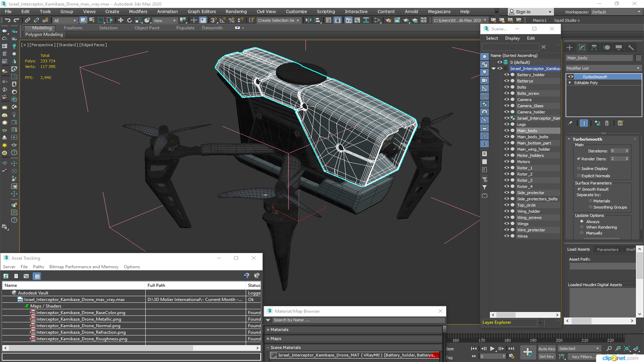Viewport: 644px width, 362px height.
Task: Click Display Cameras filter in Scene Explorer
Action: 485,80
